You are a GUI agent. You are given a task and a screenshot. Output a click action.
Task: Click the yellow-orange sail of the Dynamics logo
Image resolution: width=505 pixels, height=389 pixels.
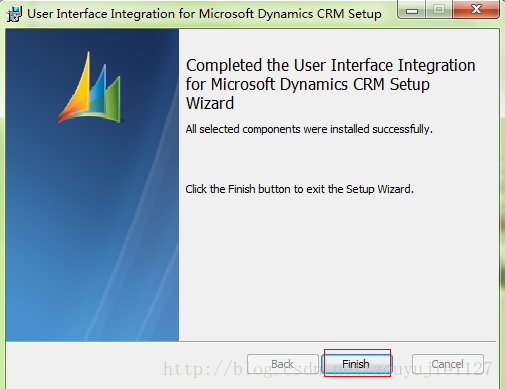[77, 90]
